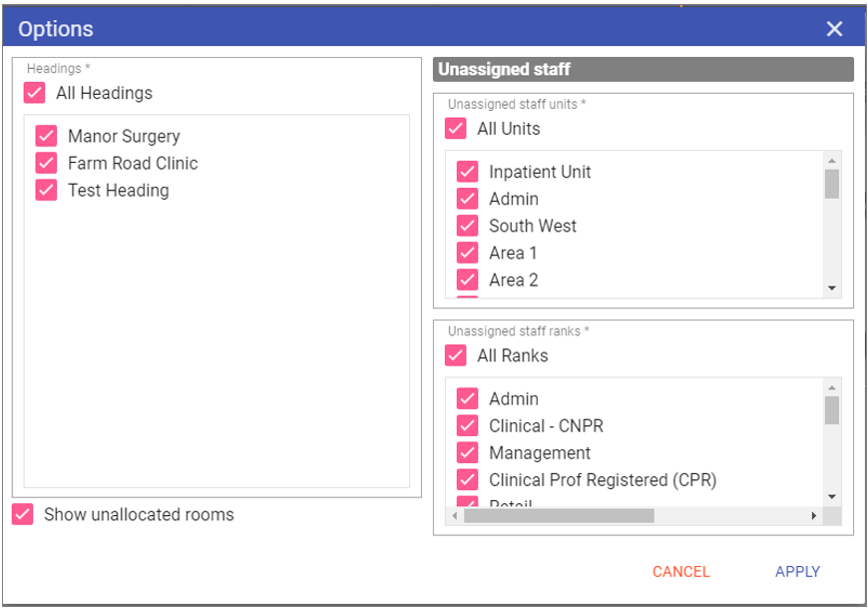
Task: Uncheck the All Headings checkbox
Action: pos(35,93)
